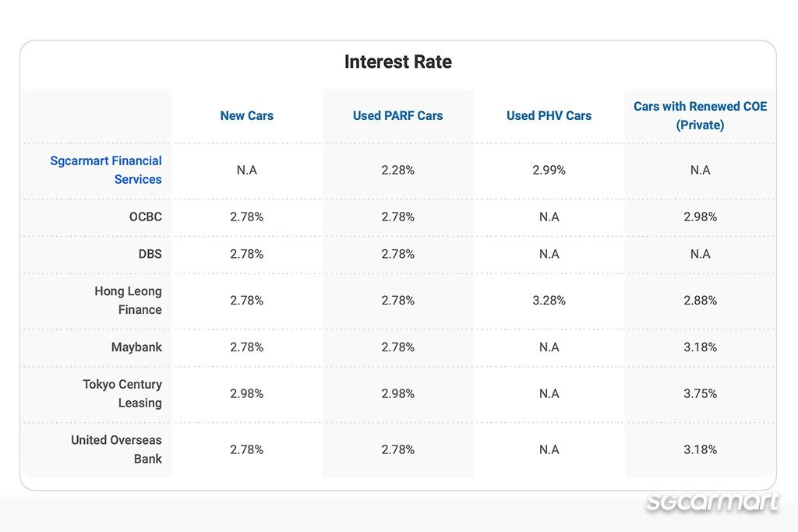This screenshot has width=798, height=532.
Task: Select the Hong Leong Finance row label
Action: pyautogui.click(x=129, y=300)
